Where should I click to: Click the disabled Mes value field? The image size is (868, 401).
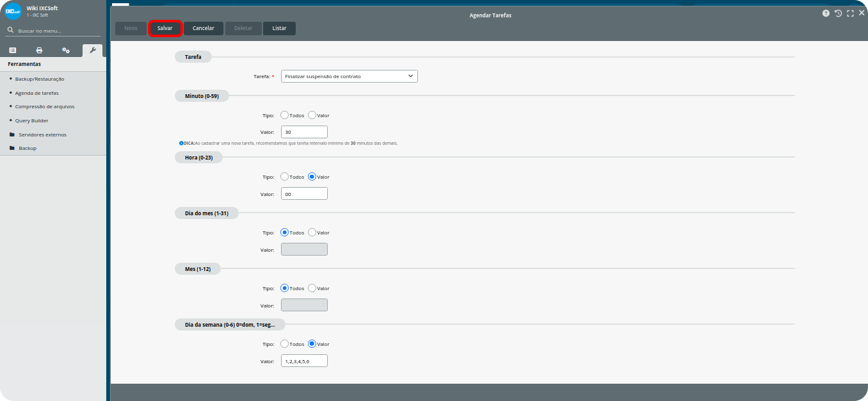[x=304, y=305]
